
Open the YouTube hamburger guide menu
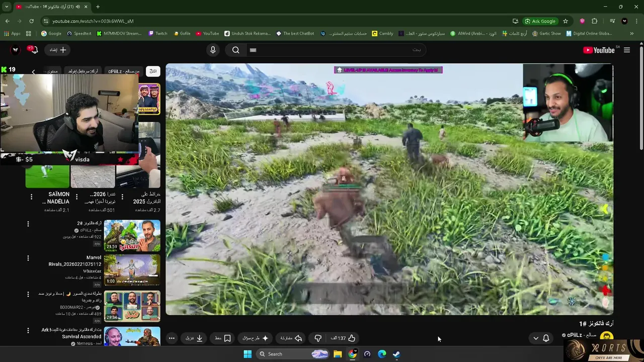(627, 50)
